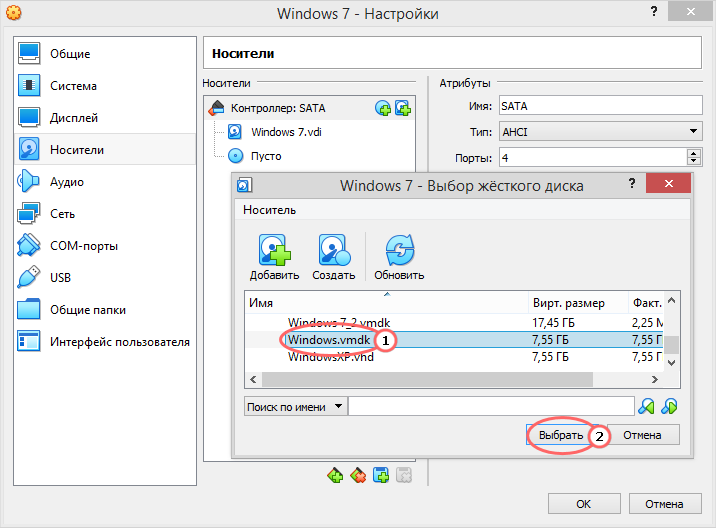
Task: Click the disk icon in dialog title bar
Action: (x=244, y=185)
